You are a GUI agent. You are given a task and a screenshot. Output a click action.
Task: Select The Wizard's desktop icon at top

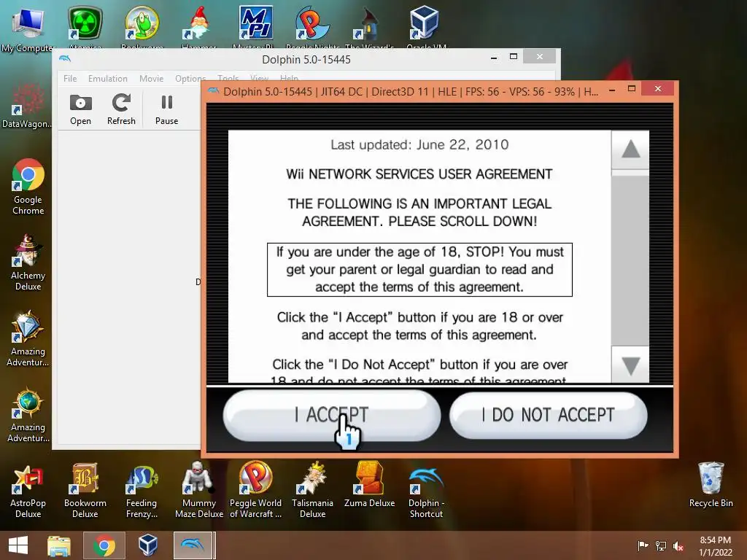click(x=369, y=26)
